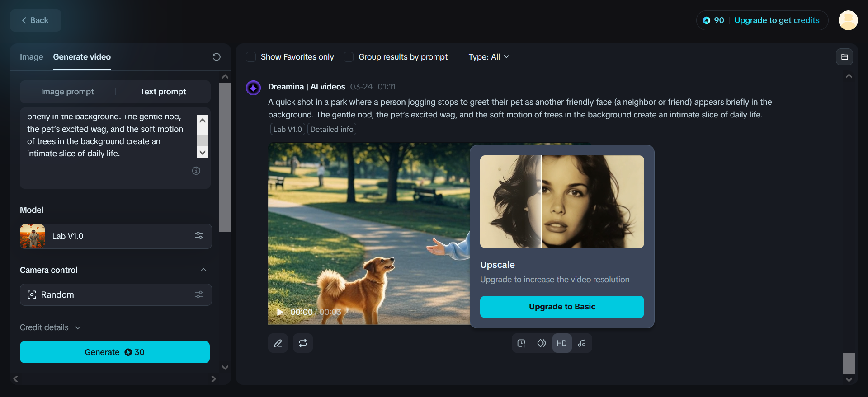The image size is (868, 397).
Task: Click the prompt text box scroll up arrow
Action: click(203, 121)
